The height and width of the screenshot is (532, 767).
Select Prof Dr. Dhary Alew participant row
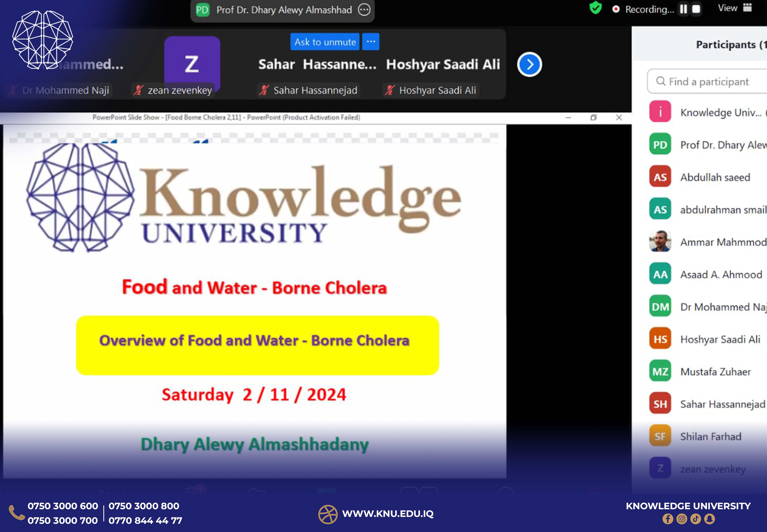coord(708,145)
